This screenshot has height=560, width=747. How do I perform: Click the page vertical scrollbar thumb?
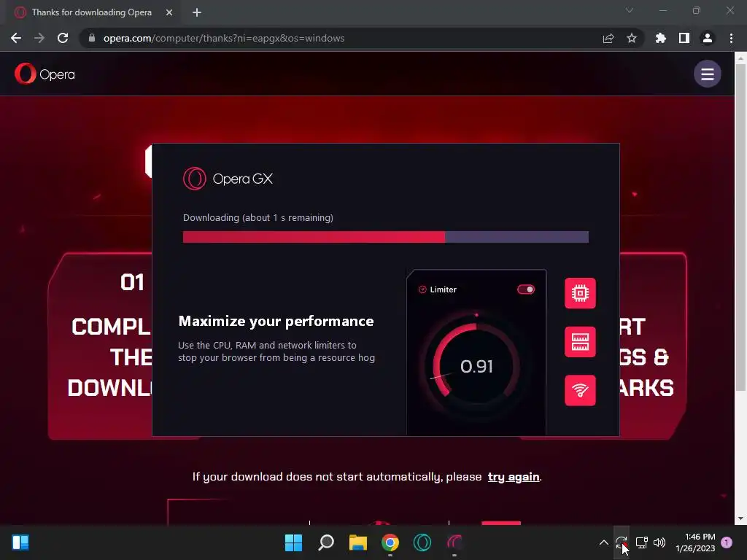click(x=740, y=227)
